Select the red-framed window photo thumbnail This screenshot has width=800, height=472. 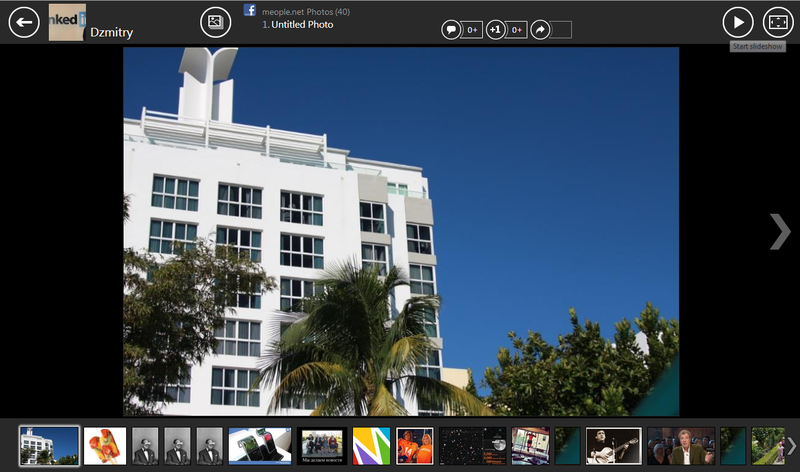[531, 446]
